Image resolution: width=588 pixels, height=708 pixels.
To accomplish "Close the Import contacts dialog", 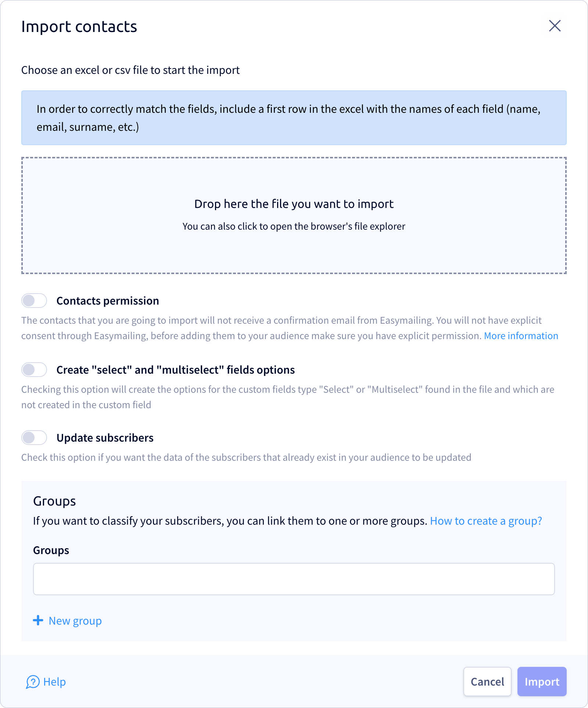I will pos(555,26).
